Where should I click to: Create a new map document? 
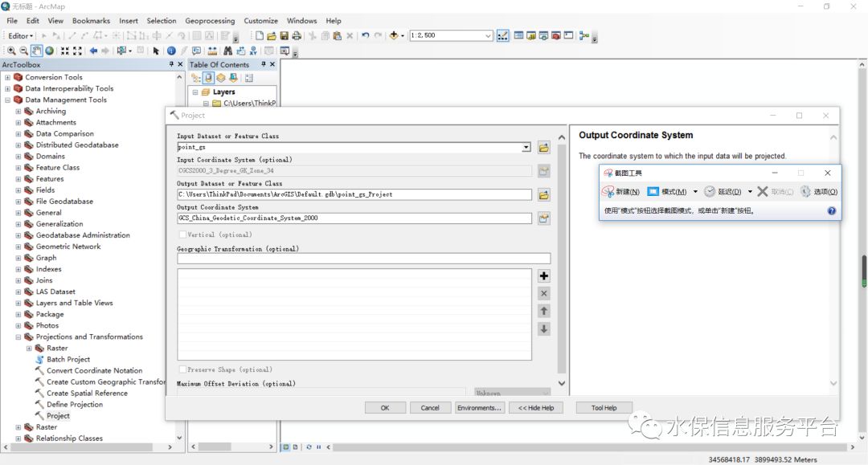click(x=259, y=36)
